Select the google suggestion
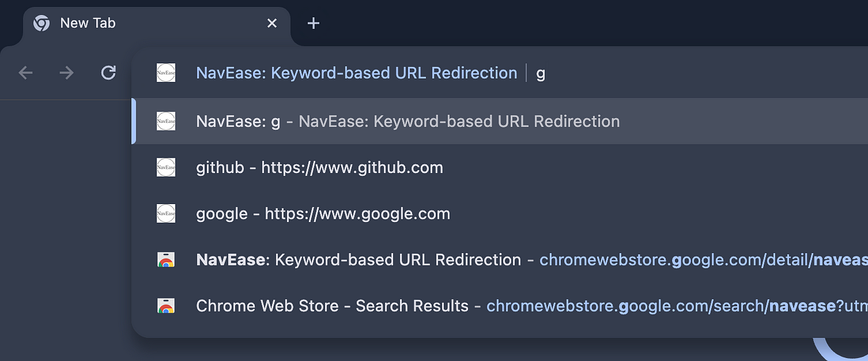This screenshot has width=868, height=361. coord(500,214)
